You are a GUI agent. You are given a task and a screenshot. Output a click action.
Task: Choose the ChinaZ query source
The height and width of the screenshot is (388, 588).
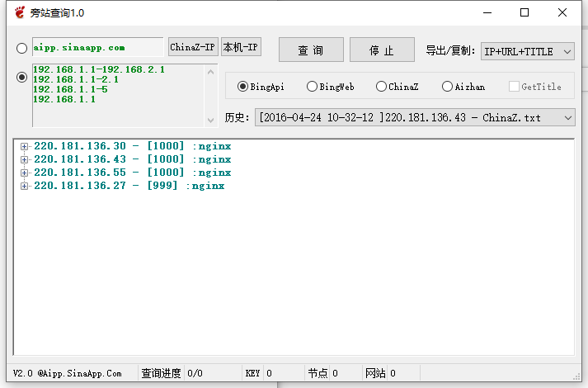[381, 87]
